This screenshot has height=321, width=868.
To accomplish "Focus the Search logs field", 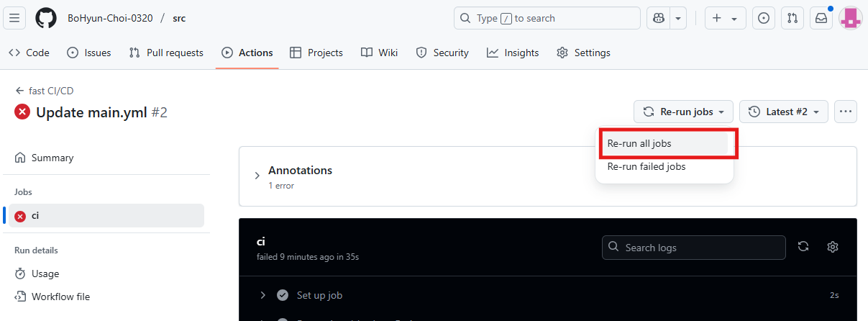I will 694,247.
